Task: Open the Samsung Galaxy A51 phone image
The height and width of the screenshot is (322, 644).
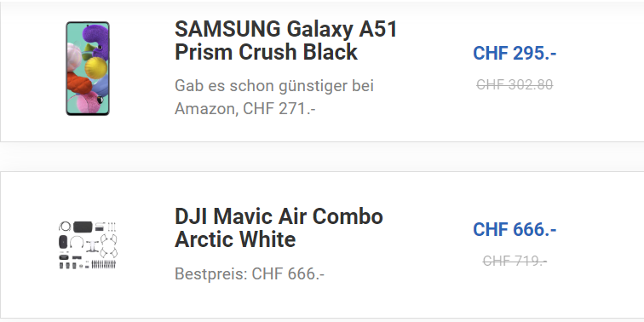Action: pos(88,69)
